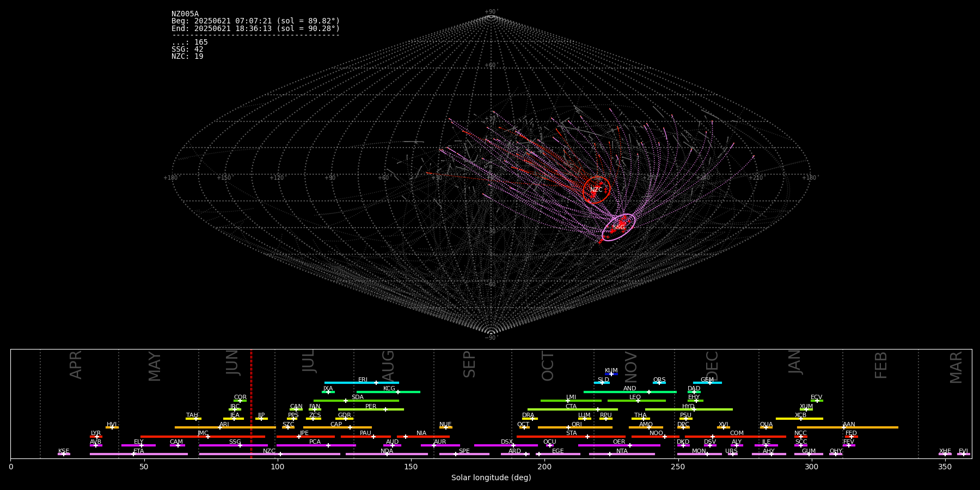Click the TAH shower label
The height and width of the screenshot is (490, 980).
[192, 415]
